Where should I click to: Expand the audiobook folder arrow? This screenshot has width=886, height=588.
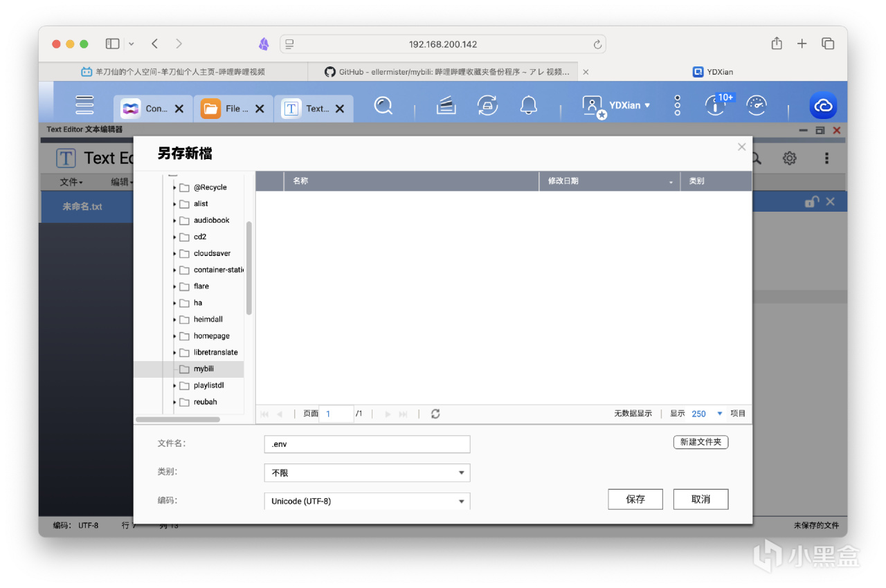pyautogui.click(x=174, y=221)
